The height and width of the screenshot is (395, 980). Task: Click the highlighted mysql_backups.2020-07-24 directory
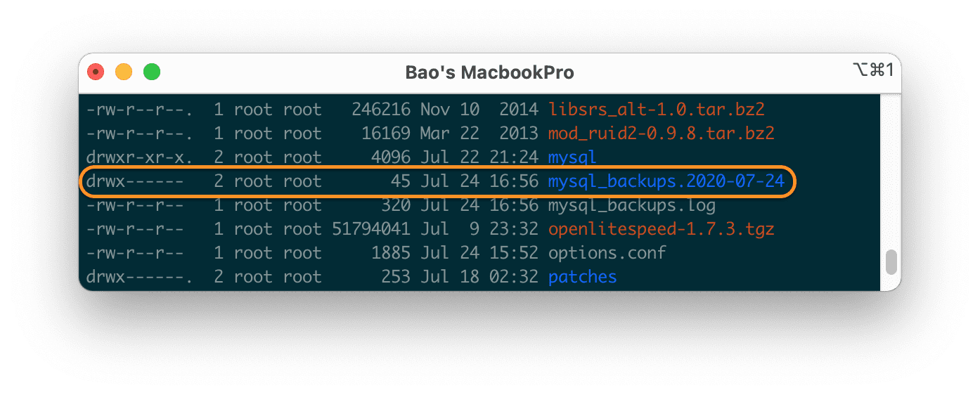coord(666,181)
